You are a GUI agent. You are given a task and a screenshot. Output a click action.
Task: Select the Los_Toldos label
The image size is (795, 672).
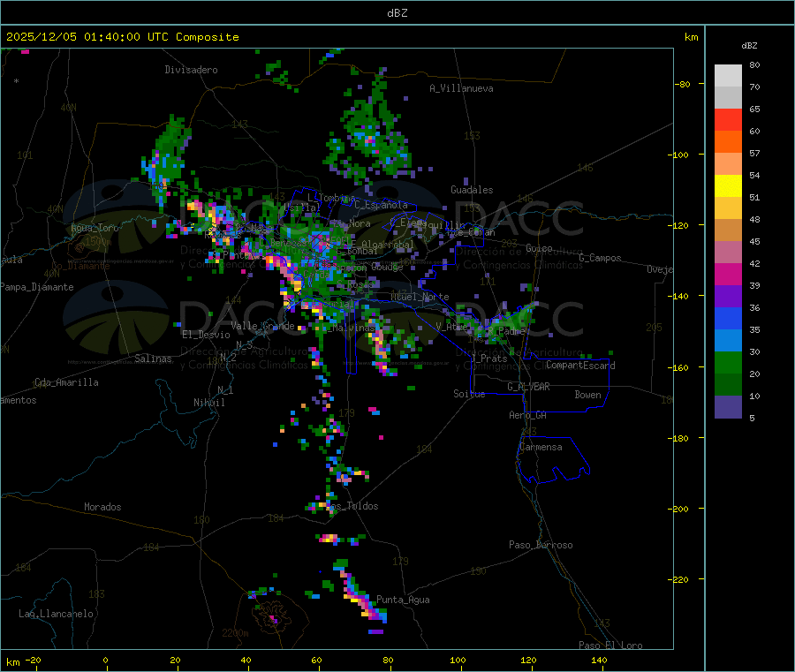pyautogui.click(x=352, y=506)
